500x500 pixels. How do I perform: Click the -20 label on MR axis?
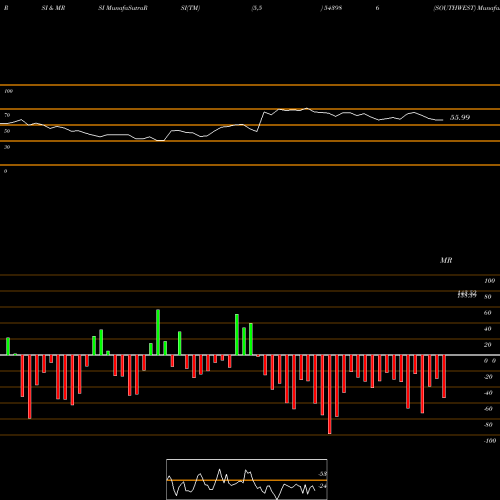pos(488,377)
